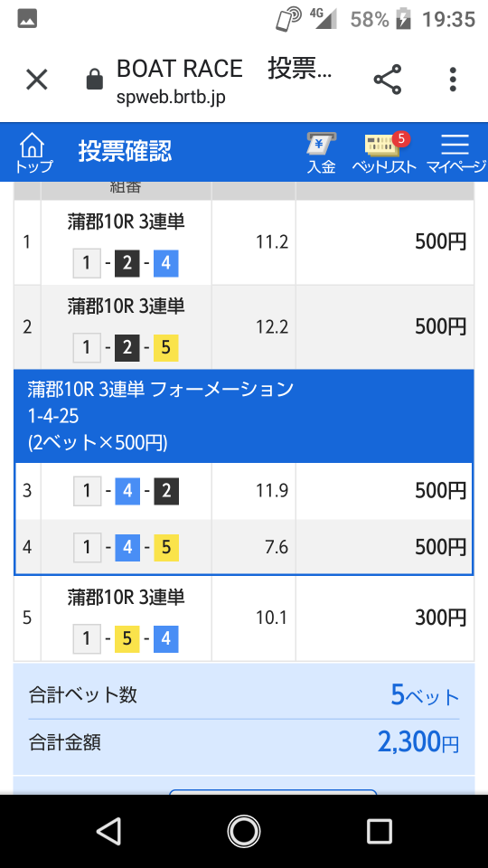Viewport: 488px width, 868px height.
Task: Select bet row 1 蒲郡10R 1-2-4
Action: [244, 242]
